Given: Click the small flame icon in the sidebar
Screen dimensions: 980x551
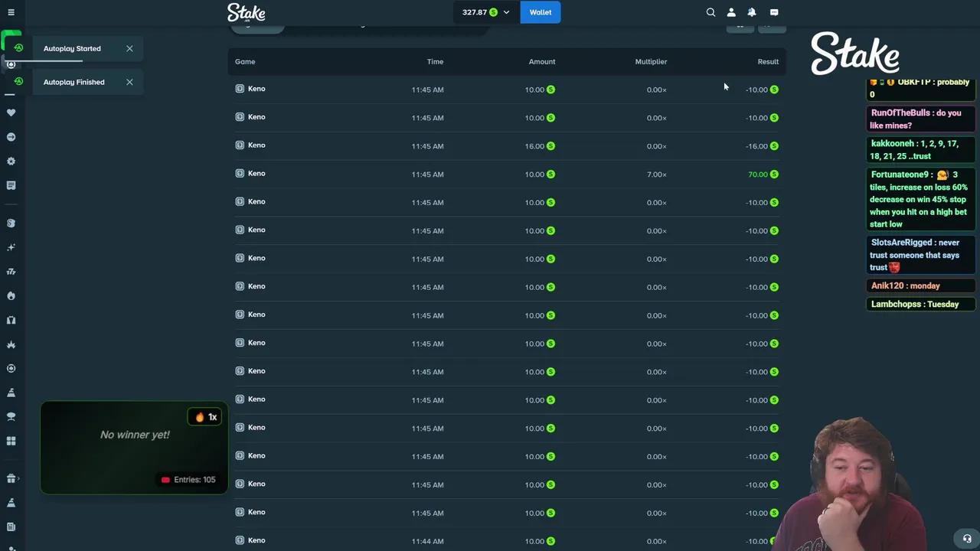Looking at the screenshot, I should coord(11,295).
